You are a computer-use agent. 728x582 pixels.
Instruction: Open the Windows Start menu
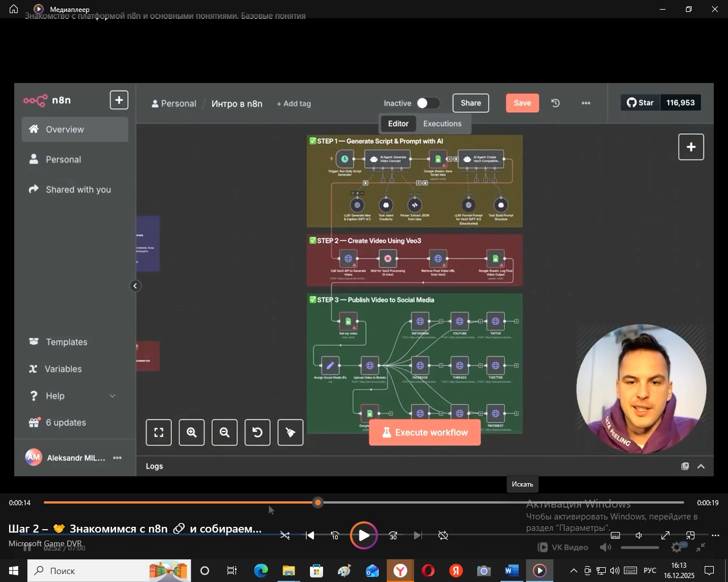(14, 571)
